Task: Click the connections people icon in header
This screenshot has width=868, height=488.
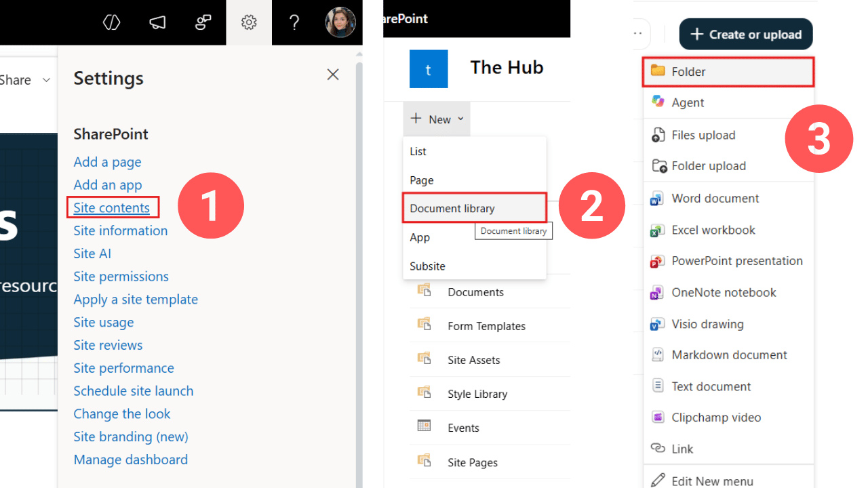Action: pos(203,23)
